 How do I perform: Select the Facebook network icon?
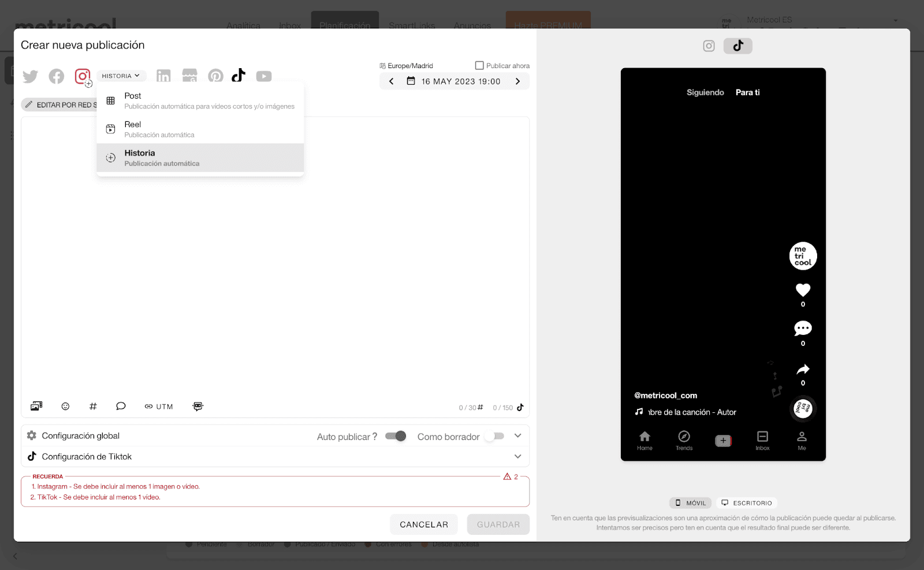tap(57, 76)
